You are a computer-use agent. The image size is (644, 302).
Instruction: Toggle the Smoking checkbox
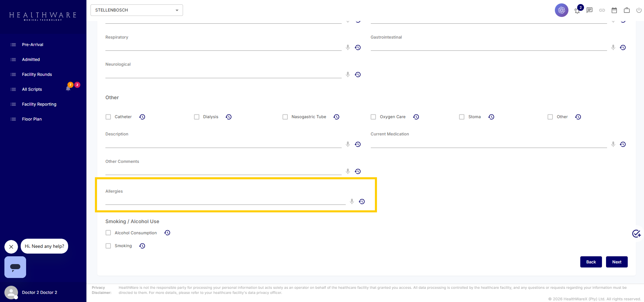point(108,246)
